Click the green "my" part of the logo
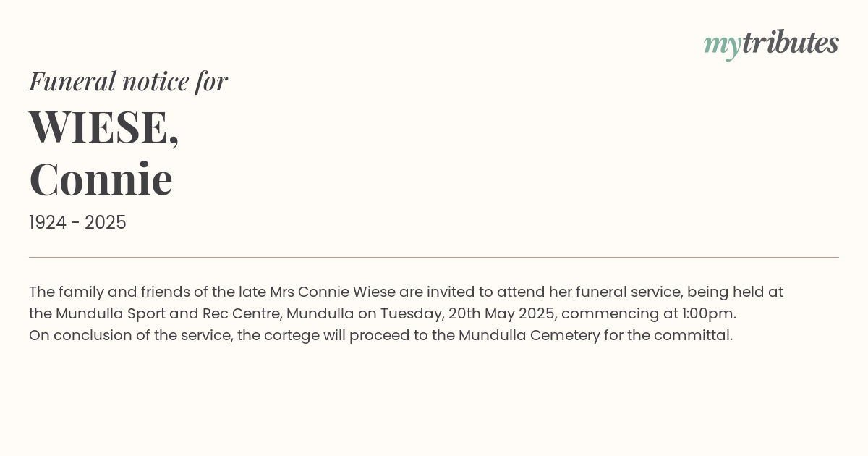 click(723, 46)
